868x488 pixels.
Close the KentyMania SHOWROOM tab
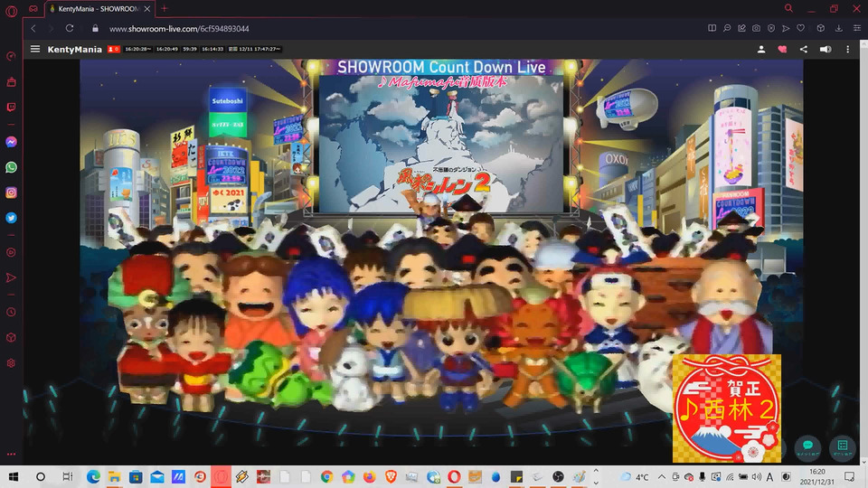(147, 9)
